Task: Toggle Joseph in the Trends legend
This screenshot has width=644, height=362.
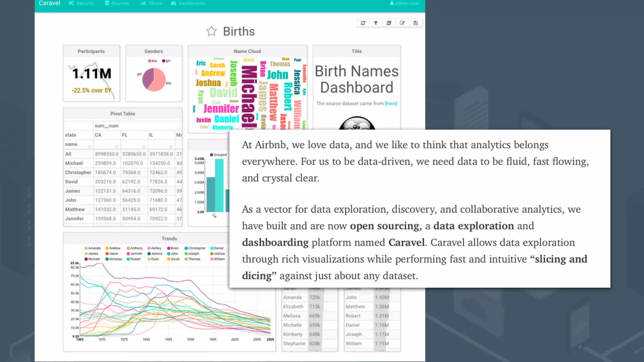Action: (192, 254)
